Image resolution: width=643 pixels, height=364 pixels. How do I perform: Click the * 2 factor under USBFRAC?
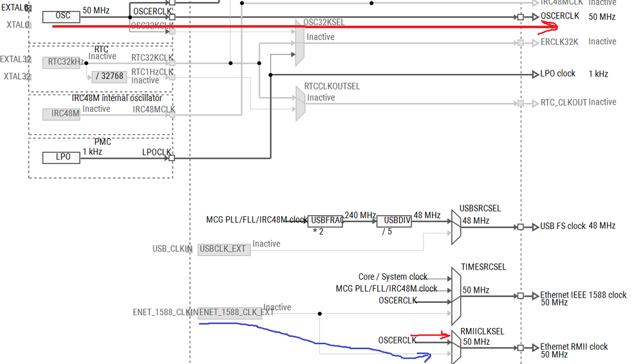pos(318,232)
